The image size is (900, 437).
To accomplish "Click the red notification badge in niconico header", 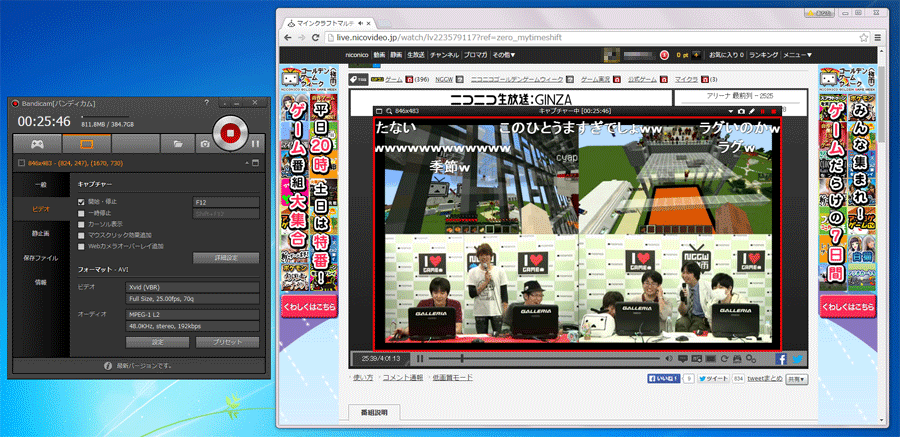I will point(664,55).
